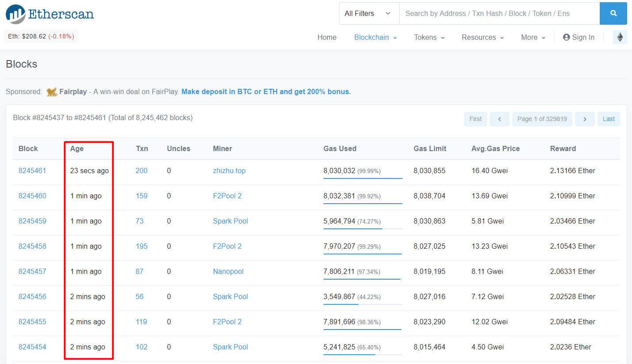This screenshot has height=364, width=632.
Task: Click the search address input field
Action: tap(499, 13)
